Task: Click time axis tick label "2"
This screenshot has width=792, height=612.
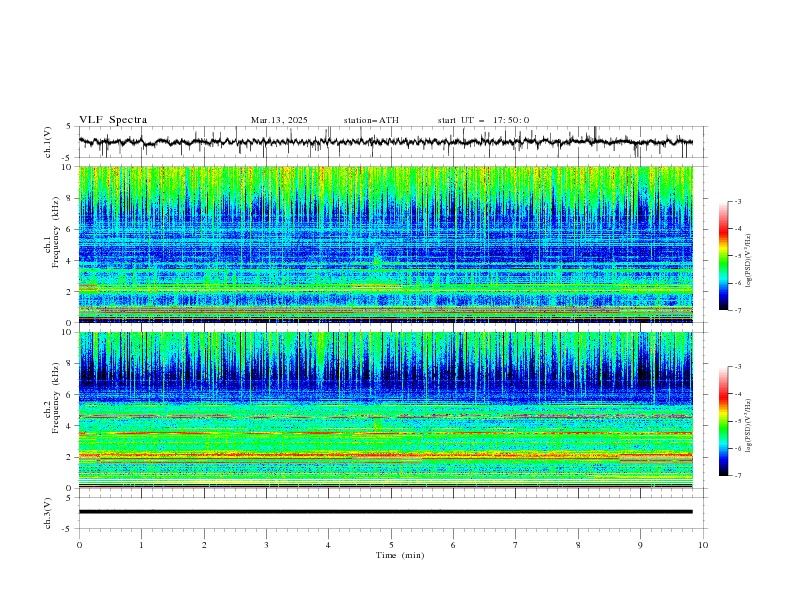Action: click(204, 545)
